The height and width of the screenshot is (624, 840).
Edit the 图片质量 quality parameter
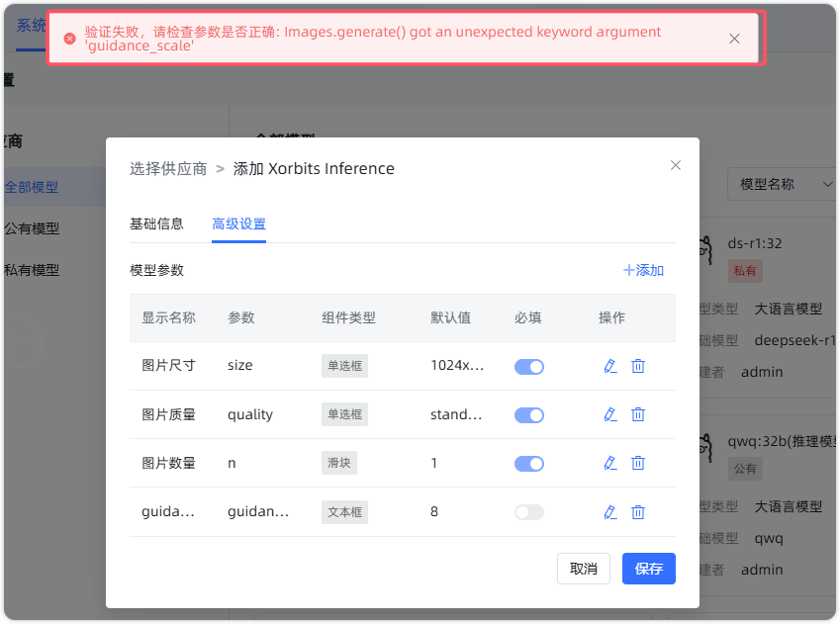coord(609,414)
